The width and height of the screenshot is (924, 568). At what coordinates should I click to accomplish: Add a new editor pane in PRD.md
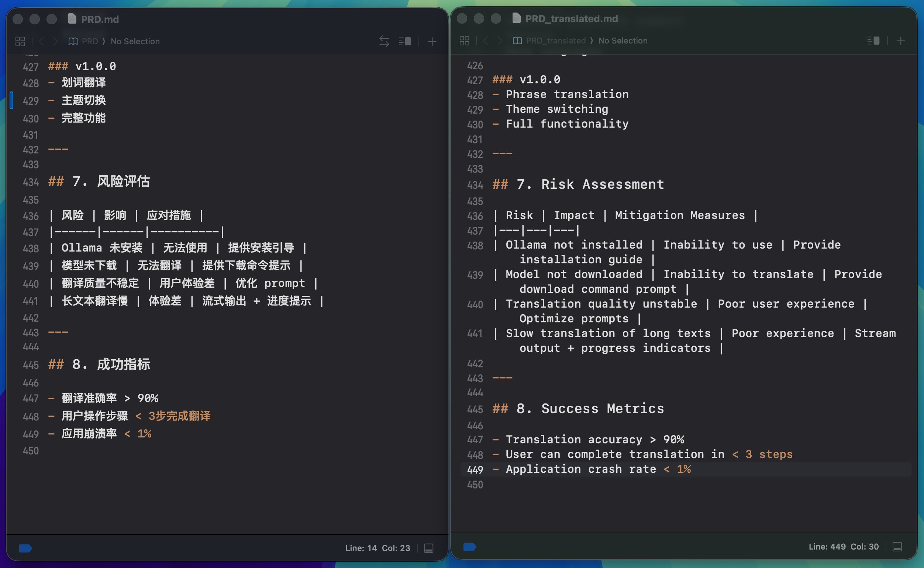pos(432,41)
